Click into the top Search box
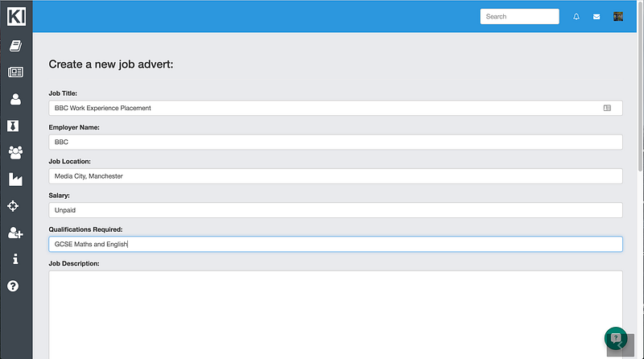Viewport: 644px width, 359px height. (x=519, y=17)
